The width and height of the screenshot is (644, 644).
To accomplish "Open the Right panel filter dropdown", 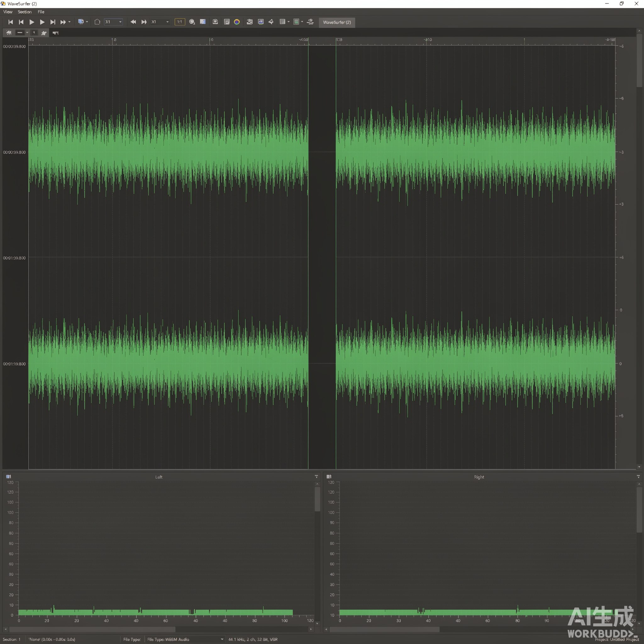I will pos(638,477).
